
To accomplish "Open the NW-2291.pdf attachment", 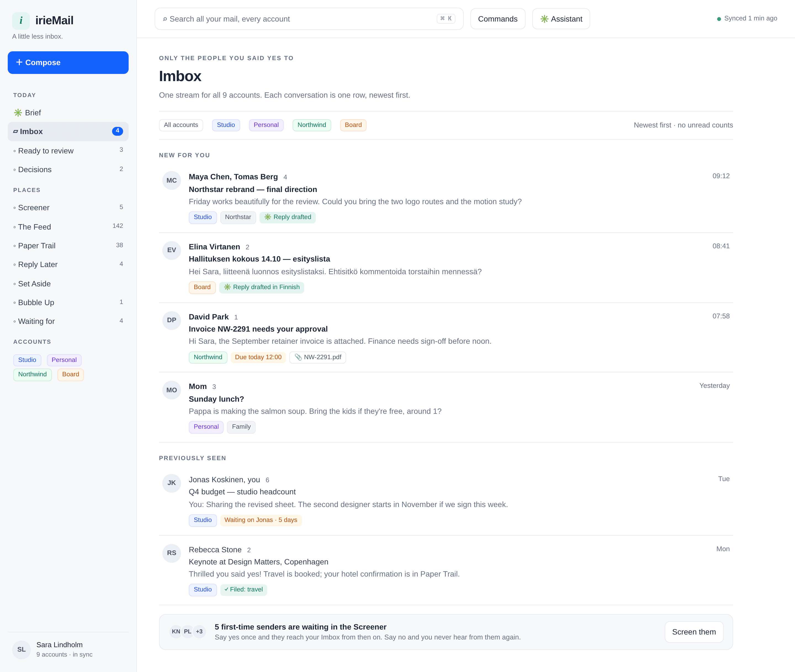I will coord(318,357).
